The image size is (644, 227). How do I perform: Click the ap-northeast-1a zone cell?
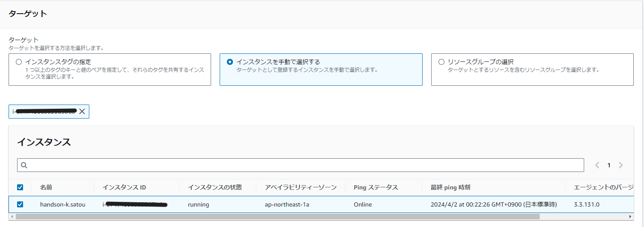(287, 204)
